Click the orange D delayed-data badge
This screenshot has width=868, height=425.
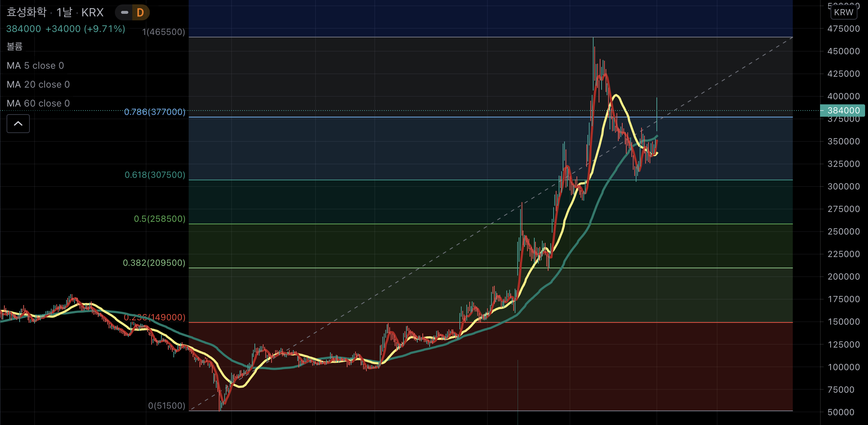coord(140,13)
